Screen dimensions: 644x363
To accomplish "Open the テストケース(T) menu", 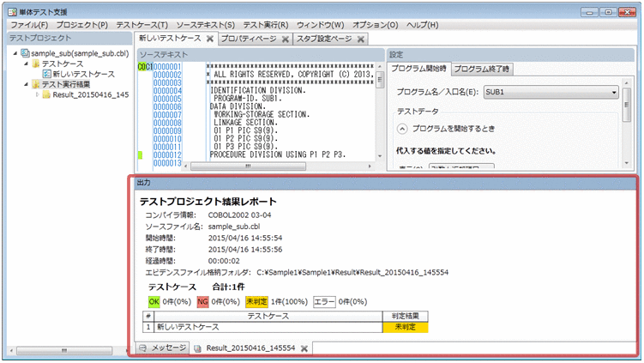I will point(141,25).
